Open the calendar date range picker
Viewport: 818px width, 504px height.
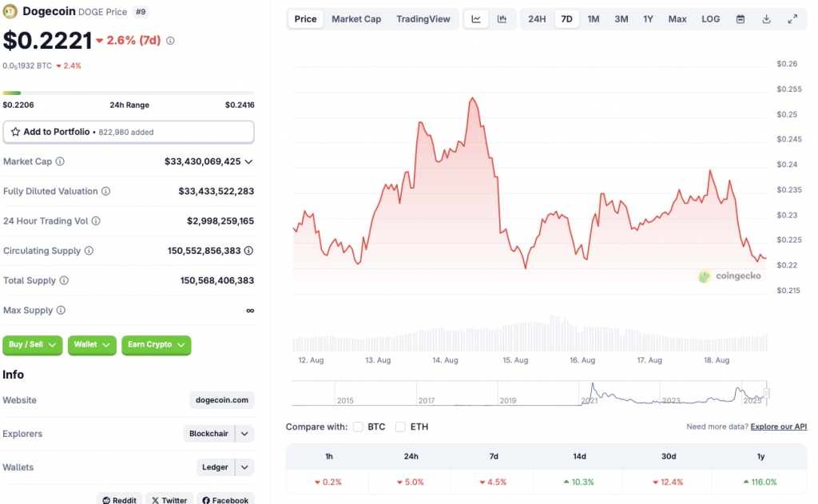(741, 18)
